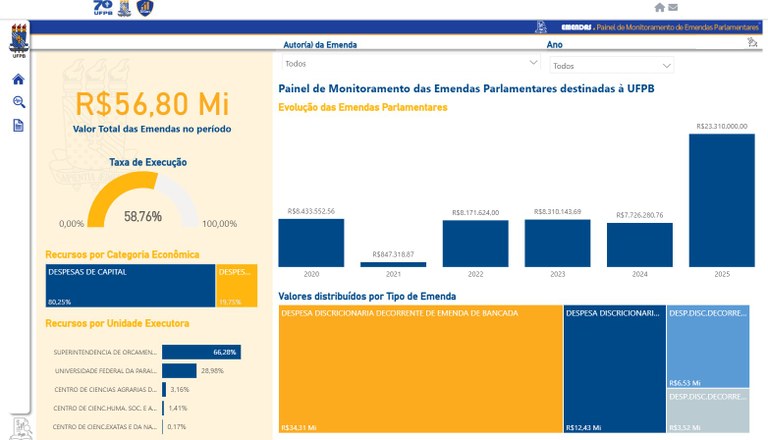Click the Superintendencia de Orcamento 66,28% bar
The height and width of the screenshot is (440, 768).
[x=201, y=352]
